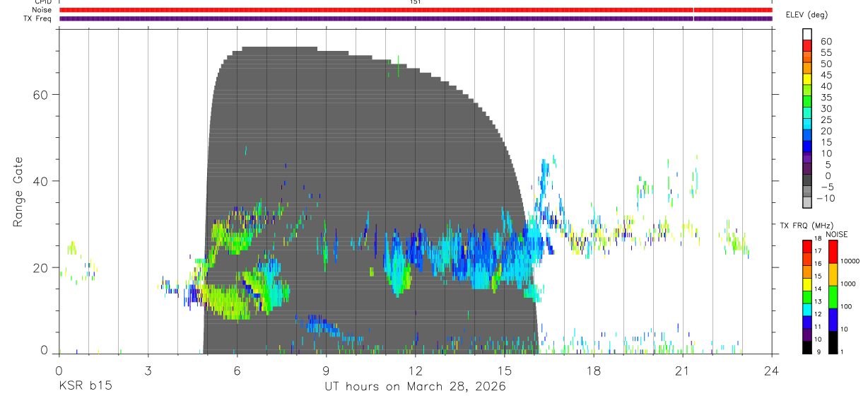Pick the dark gray segment of ELEV color bar
The image size is (868, 401).
[x=807, y=181]
